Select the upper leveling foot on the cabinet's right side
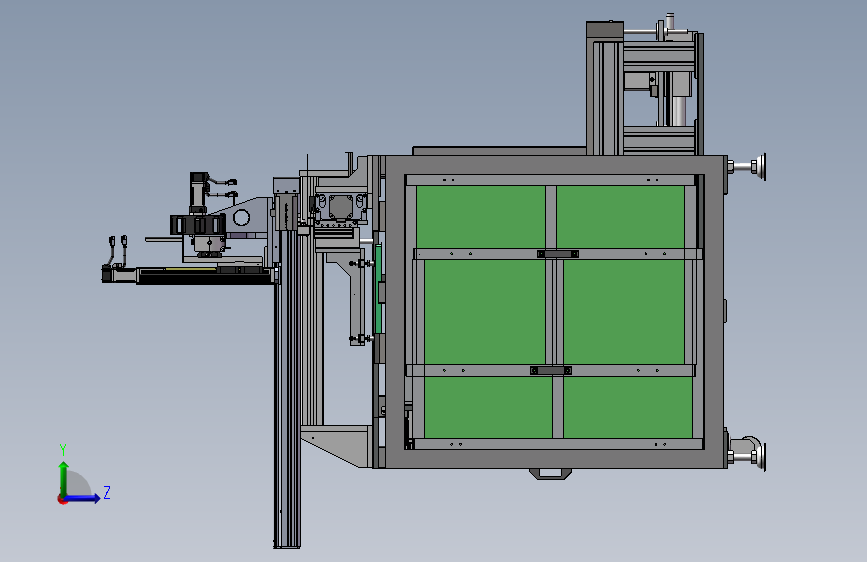867x562 pixels. (x=748, y=166)
